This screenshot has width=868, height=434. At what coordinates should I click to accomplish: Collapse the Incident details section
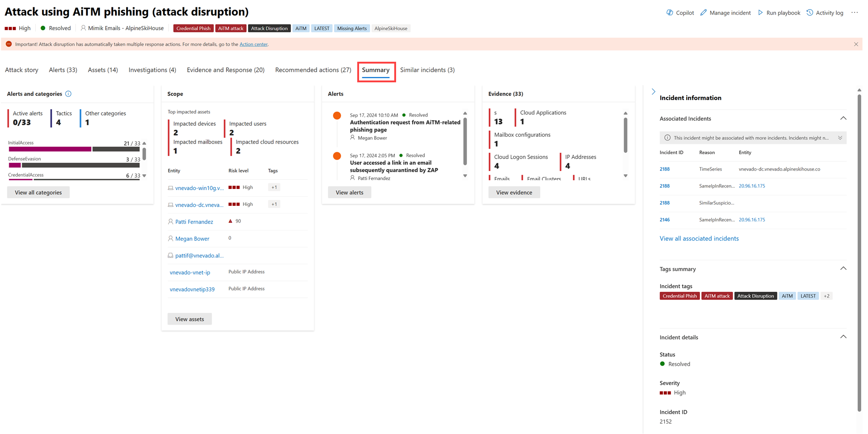click(843, 337)
